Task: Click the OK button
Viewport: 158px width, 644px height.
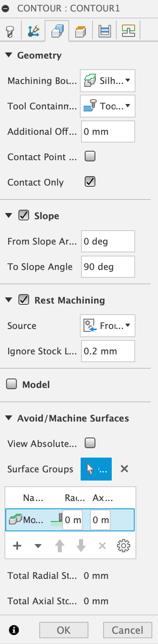Action: click(64, 630)
